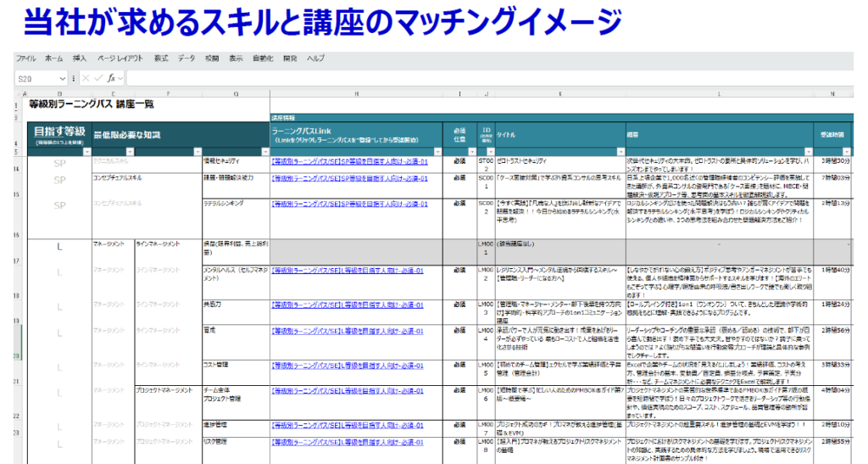Switch to the データ tab
Screen dimensions: 868x464
(186, 59)
